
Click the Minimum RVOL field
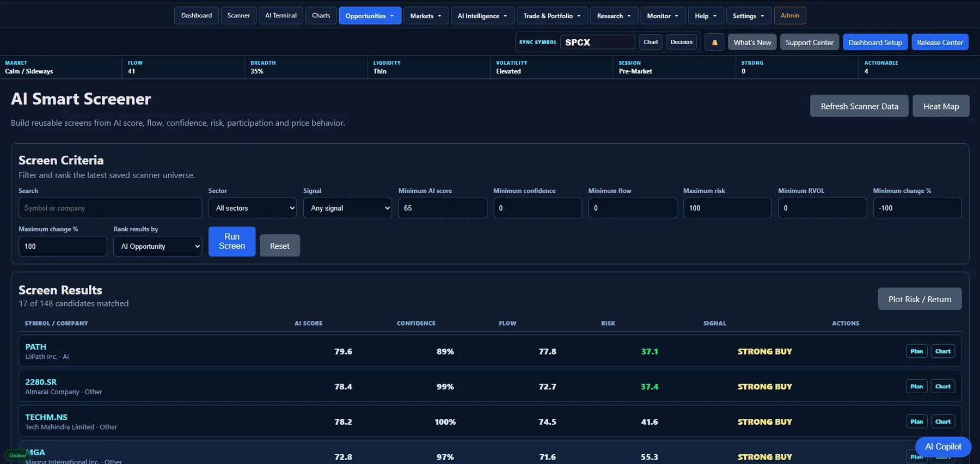[x=823, y=208]
